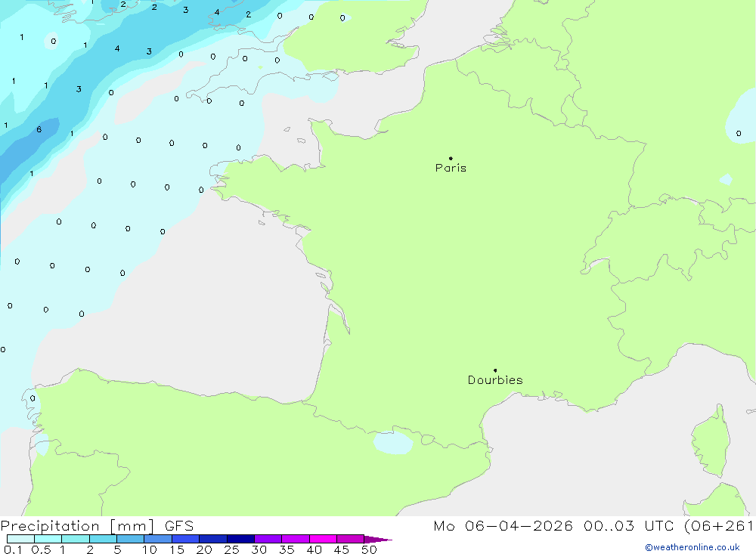Click the '10' legend scale value

click(x=150, y=549)
